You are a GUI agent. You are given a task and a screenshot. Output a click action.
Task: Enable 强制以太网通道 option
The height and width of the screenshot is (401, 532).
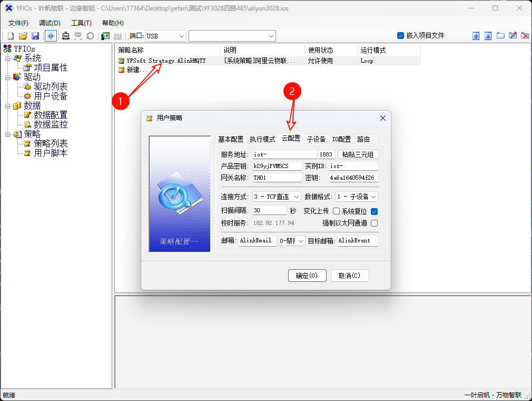[373, 222]
